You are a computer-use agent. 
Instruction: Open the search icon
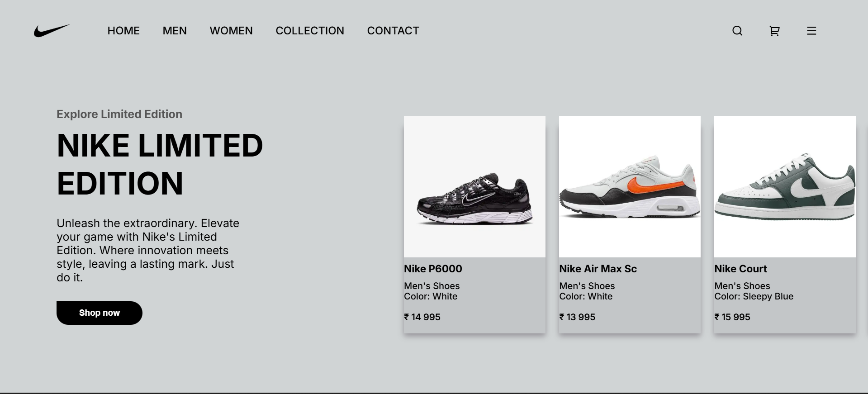click(x=737, y=31)
